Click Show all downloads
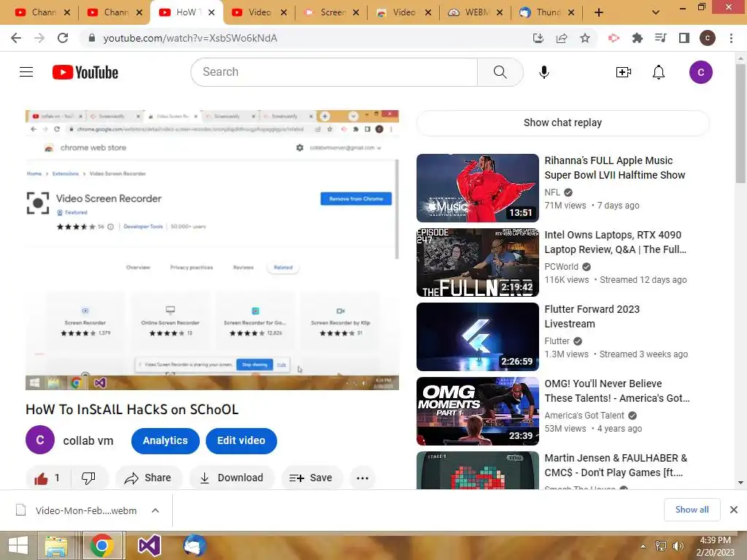 pos(692,510)
